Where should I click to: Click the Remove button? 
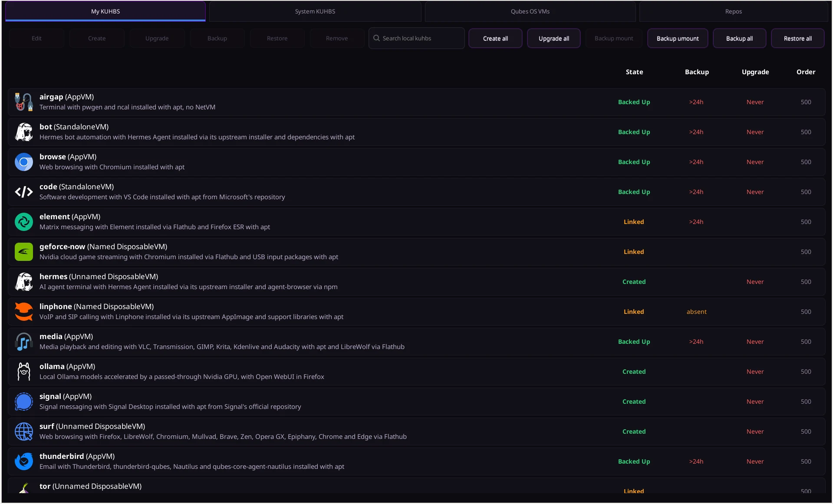pyautogui.click(x=337, y=38)
